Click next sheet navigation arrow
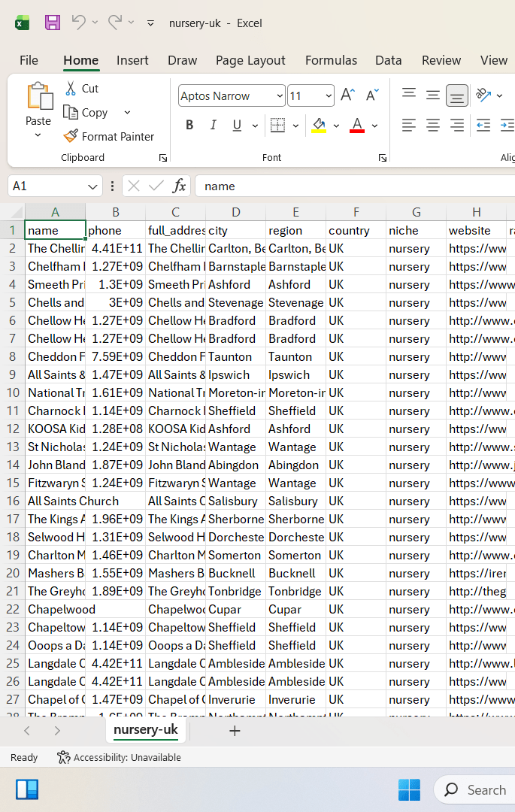The height and width of the screenshot is (812, 515). coord(57,731)
